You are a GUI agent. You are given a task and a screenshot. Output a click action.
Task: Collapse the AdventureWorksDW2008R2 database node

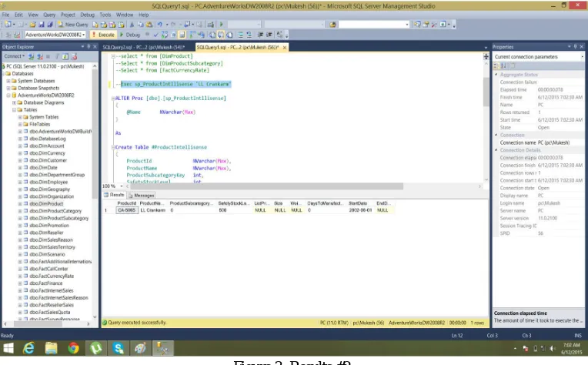(x=8, y=95)
